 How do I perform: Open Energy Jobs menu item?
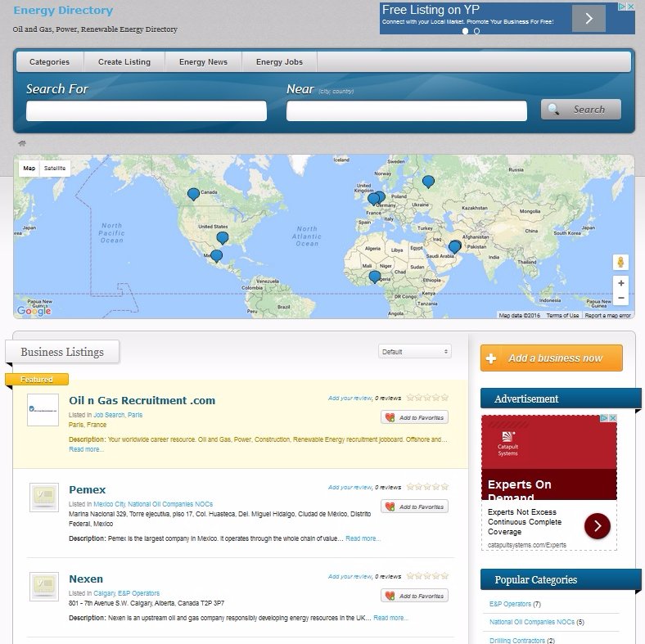tap(279, 62)
